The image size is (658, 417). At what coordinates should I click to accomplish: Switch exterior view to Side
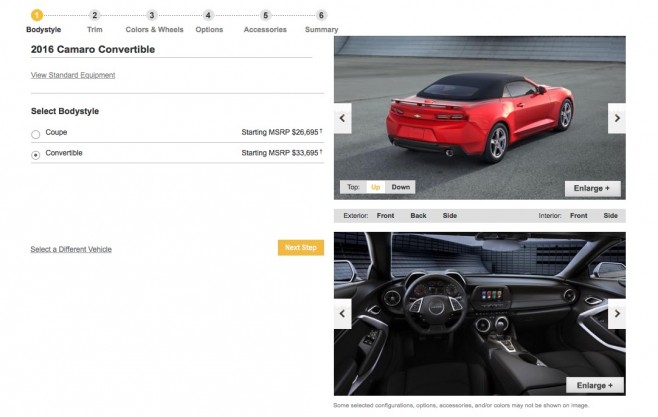click(x=449, y=216)
